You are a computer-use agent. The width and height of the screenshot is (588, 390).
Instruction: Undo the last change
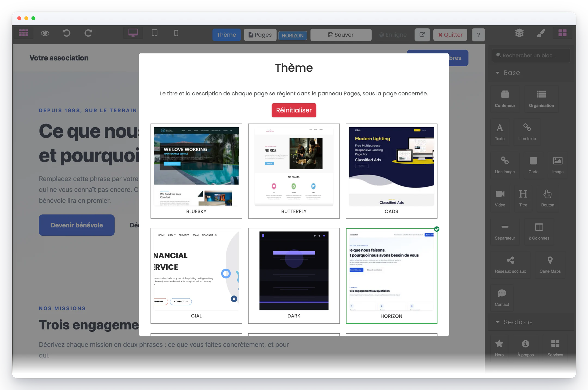click(67, 33)
